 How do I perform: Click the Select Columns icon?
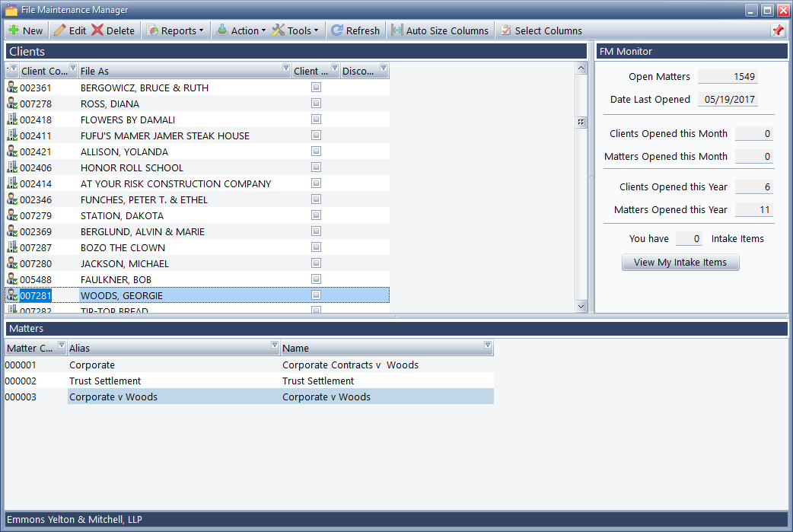tap(505, 30)
